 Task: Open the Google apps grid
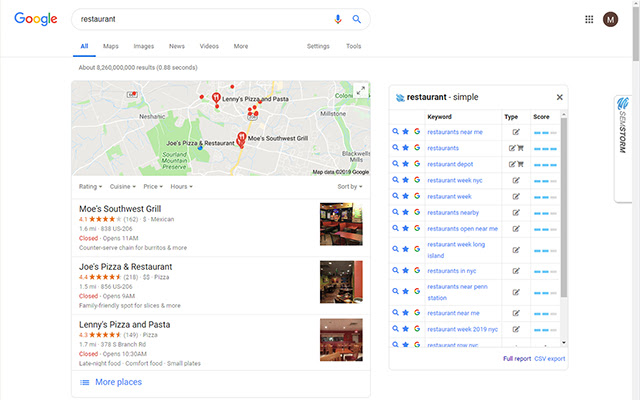589,19
